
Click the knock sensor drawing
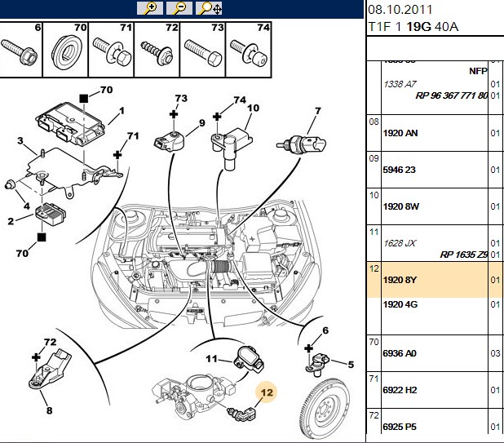tap(167, 141)
